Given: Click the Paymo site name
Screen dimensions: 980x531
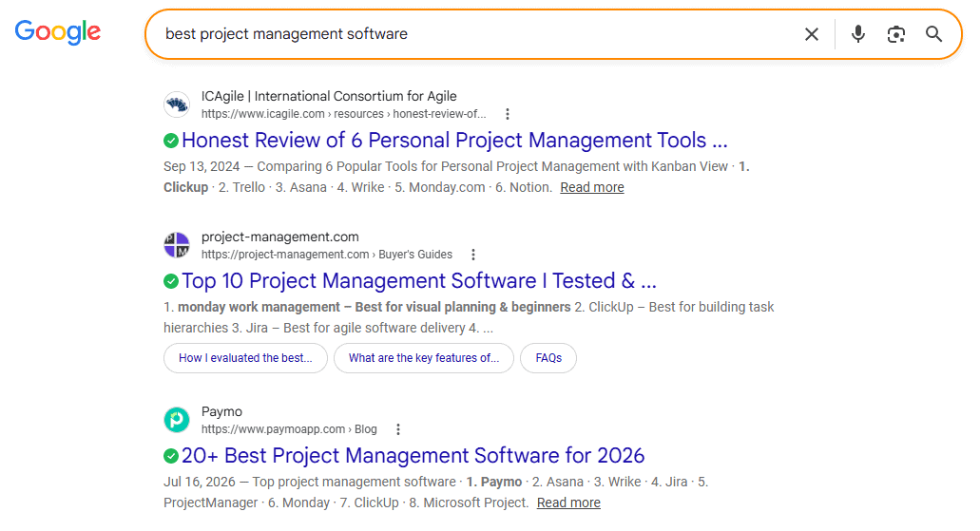Looking at the screenshot, I should [221, 411].
